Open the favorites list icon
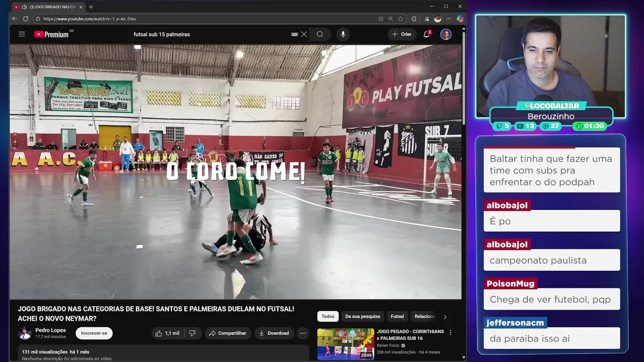Screen dimensions: 644x362 pyautogui.click(x=427, y=19)
